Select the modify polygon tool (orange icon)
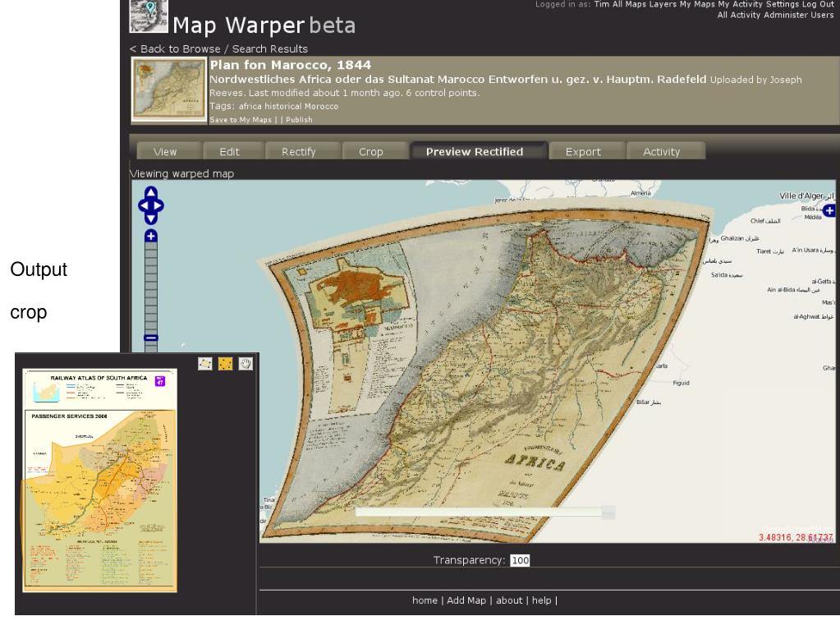840x630 pixels. [226, 365]
